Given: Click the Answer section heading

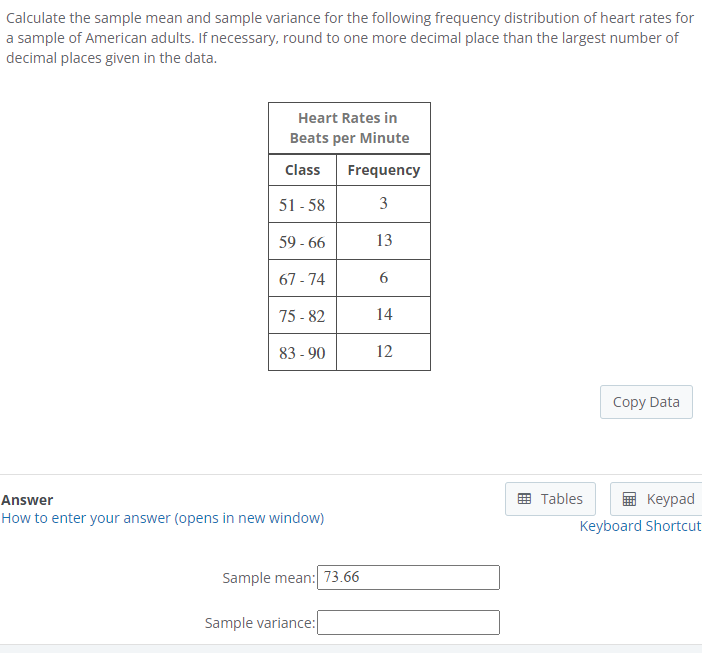Looking at the screenshot, I should (27, 500).
